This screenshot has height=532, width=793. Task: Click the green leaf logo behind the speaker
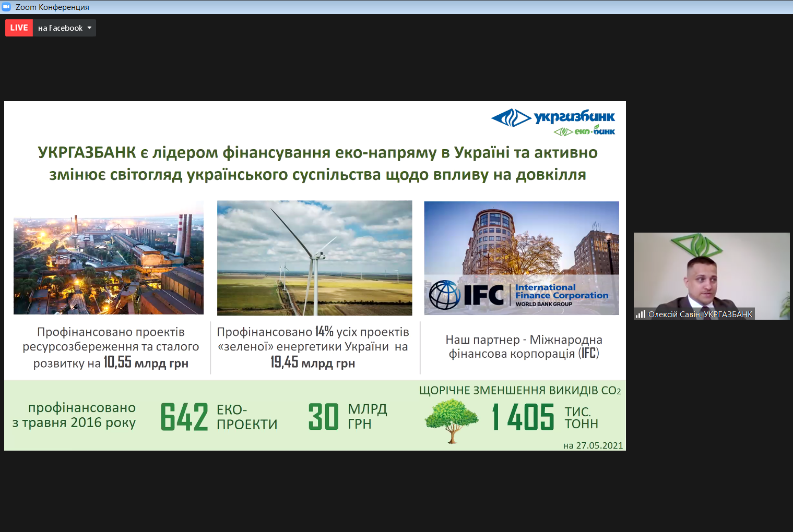point(696,244)
